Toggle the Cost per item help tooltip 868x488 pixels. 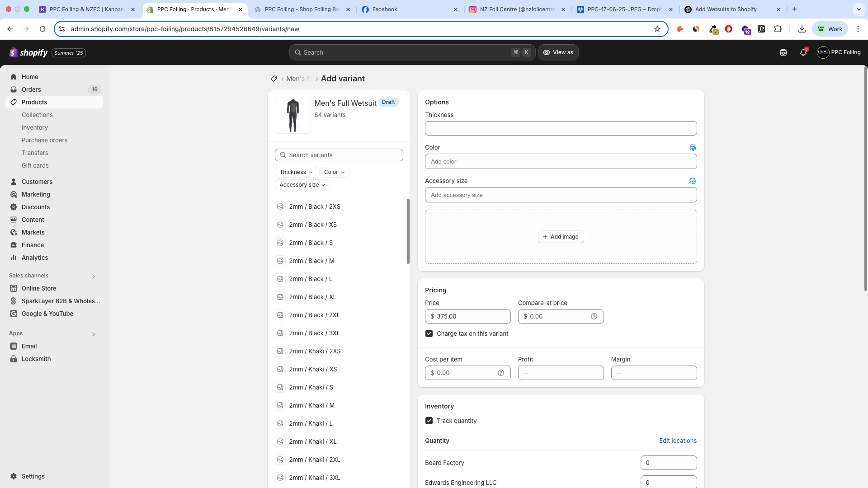[x=501, y=373]
